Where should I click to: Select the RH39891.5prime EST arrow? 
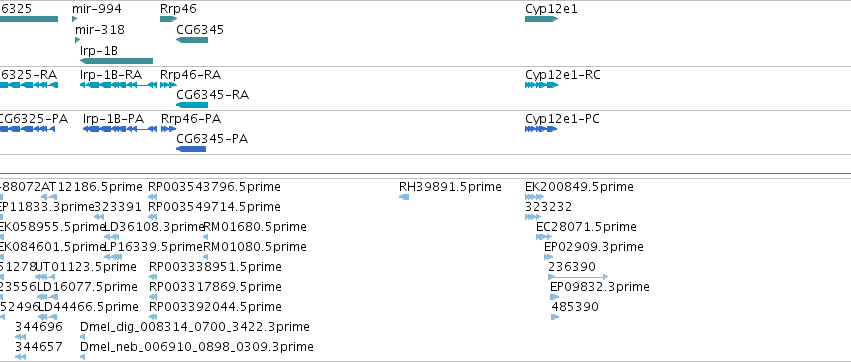click(x=404, y=197)
